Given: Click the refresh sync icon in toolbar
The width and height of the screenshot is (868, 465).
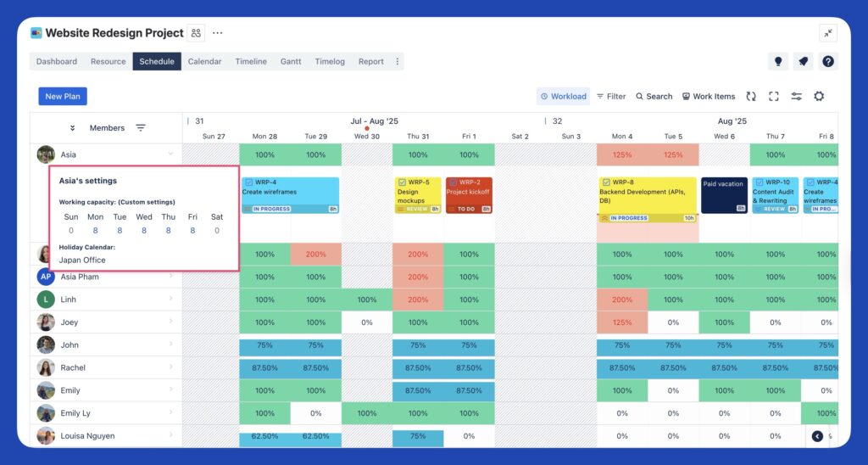Looking at the screenshot, I should (x=751, y=97).
